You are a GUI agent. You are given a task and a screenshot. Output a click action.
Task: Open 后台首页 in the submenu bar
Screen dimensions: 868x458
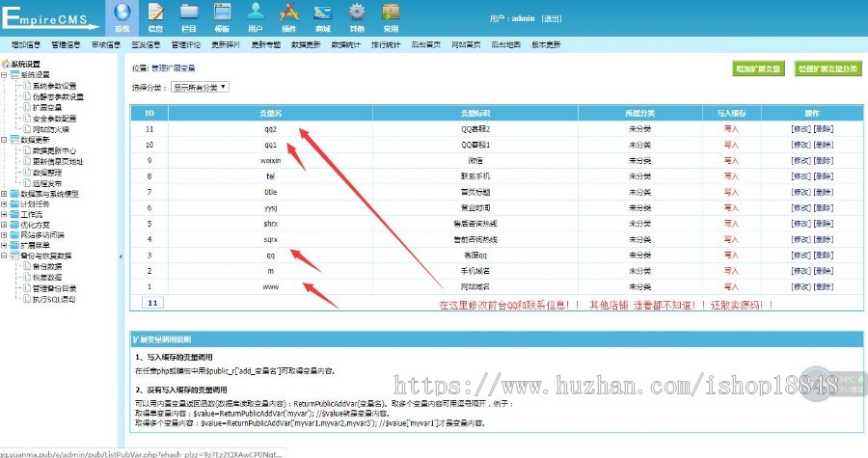pos(425,44)
